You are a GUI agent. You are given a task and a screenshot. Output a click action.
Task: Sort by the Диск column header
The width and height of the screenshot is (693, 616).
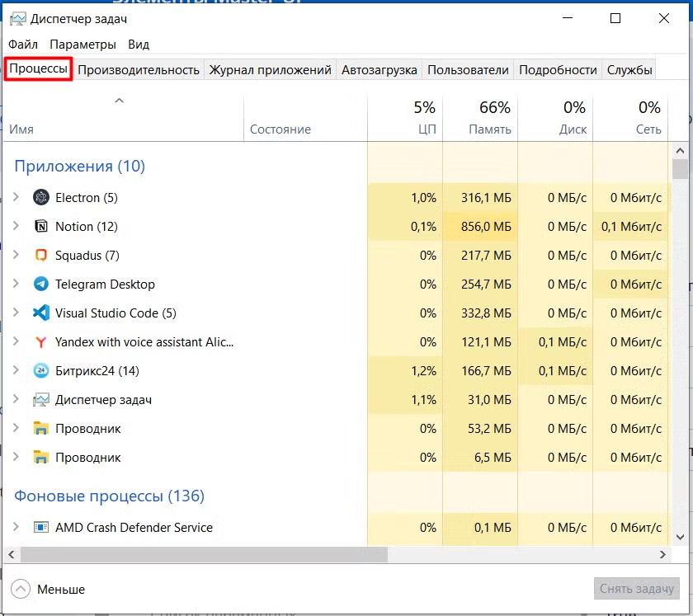(555, 118)
